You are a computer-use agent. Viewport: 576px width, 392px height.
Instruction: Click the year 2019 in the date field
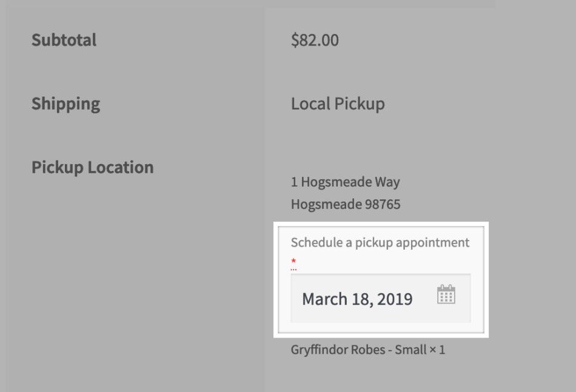(395, 299)
